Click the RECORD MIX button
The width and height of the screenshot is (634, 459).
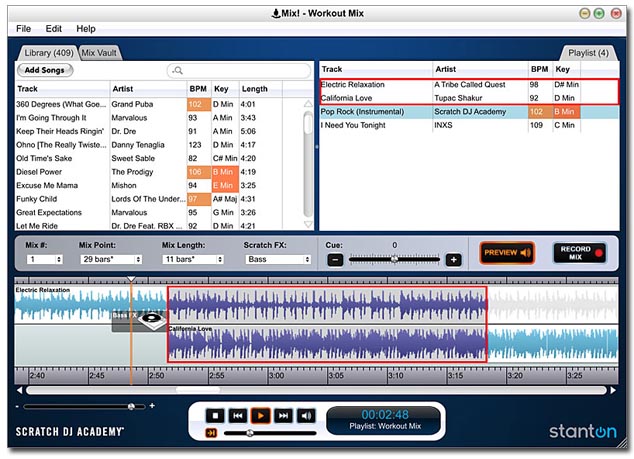tap(580, 253)
